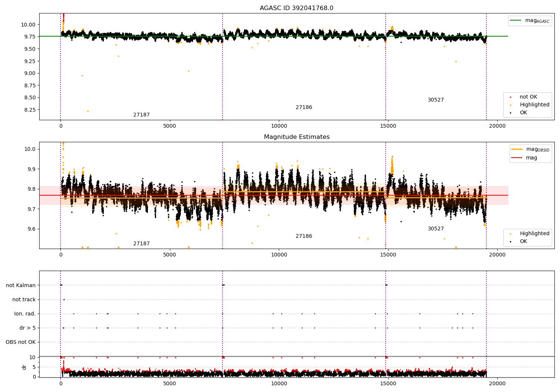
Task: Click the 10.00 tick in top plot
Action: point(28,25)
